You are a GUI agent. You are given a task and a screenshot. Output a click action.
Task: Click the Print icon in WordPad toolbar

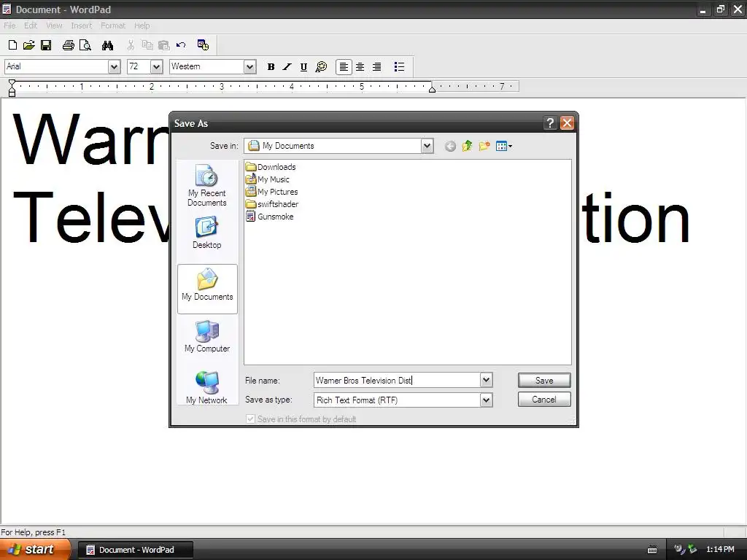pyautogui.click(x=68, y=45)
